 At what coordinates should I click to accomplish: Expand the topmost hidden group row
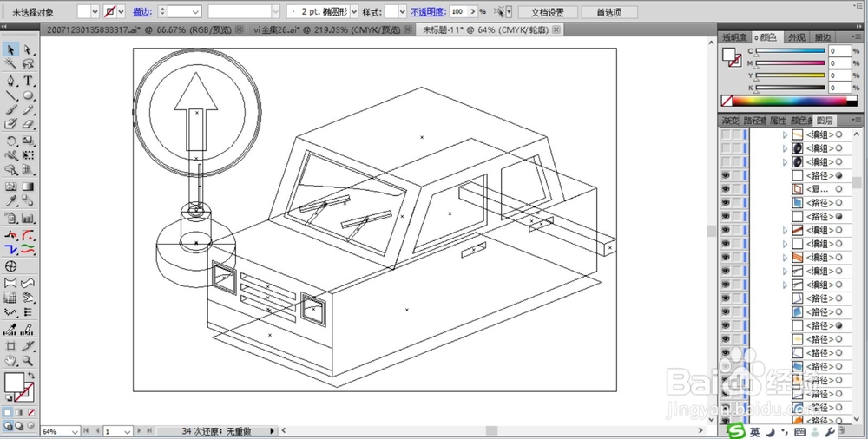point(785,134)
